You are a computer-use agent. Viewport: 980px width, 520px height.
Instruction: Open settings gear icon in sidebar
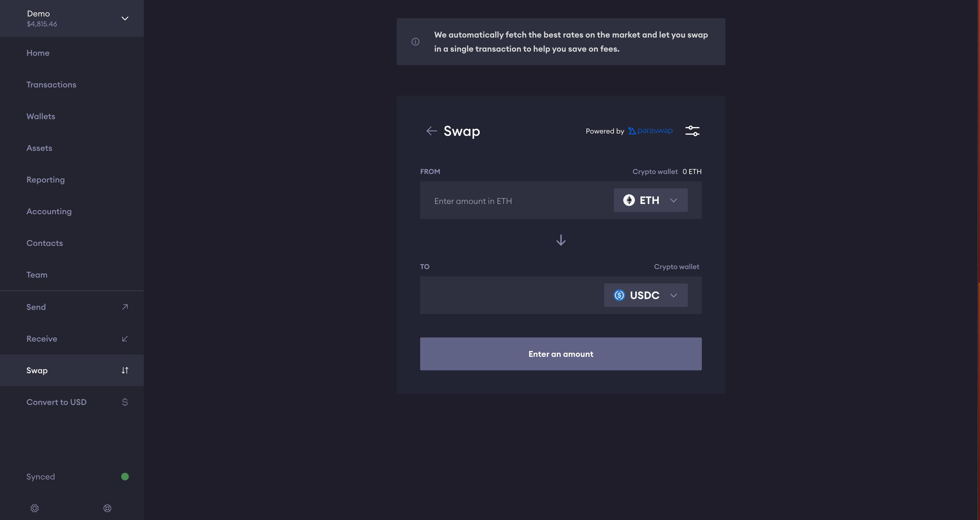[x=35, y=508]
